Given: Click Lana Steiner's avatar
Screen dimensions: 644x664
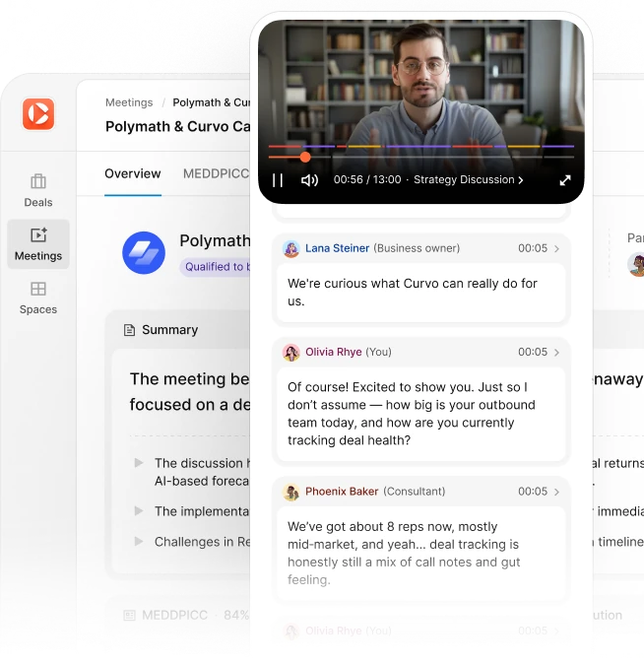Looking at the screenshot, I should tap(291, 248).
